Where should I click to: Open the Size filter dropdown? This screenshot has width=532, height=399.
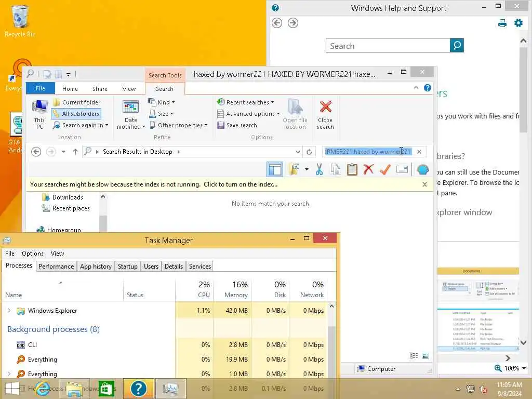161,114
